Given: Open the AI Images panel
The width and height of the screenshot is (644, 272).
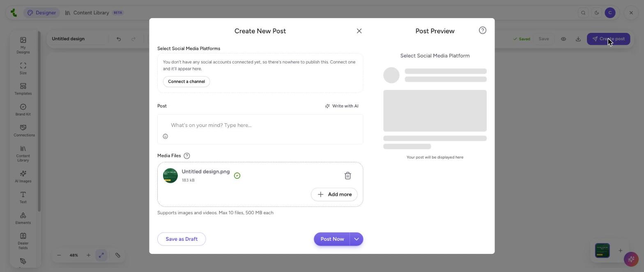Looking at the screenshot, I should click(23, 177).
